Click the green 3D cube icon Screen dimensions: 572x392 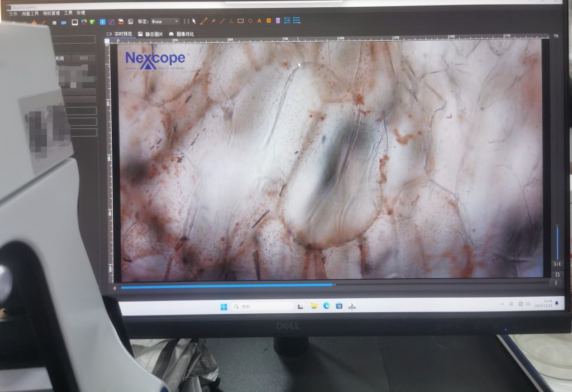pos(92,22)
